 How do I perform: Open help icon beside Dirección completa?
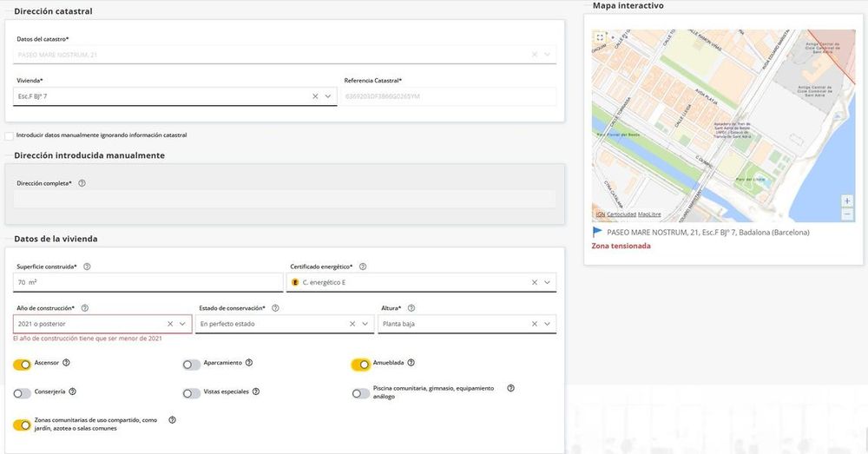[x=82, y=183]
